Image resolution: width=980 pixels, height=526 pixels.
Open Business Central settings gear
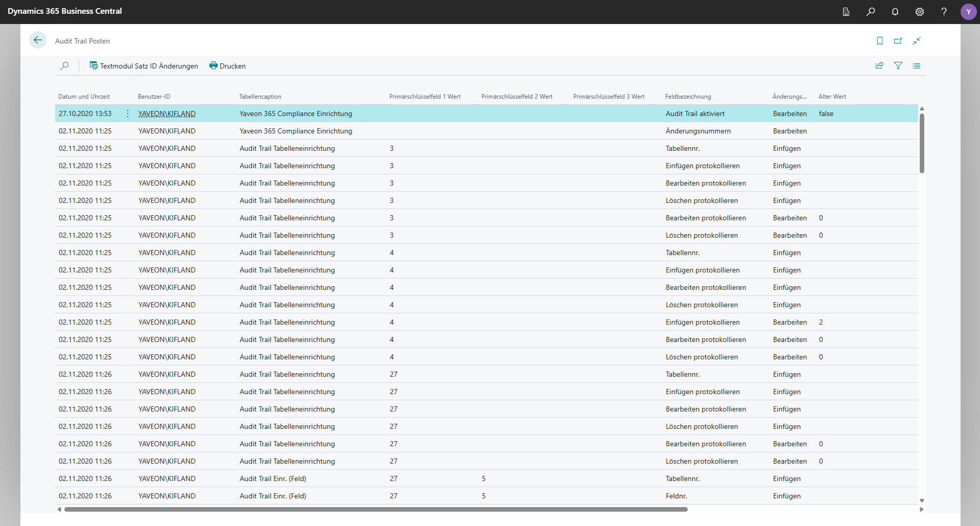coord(920,11)
